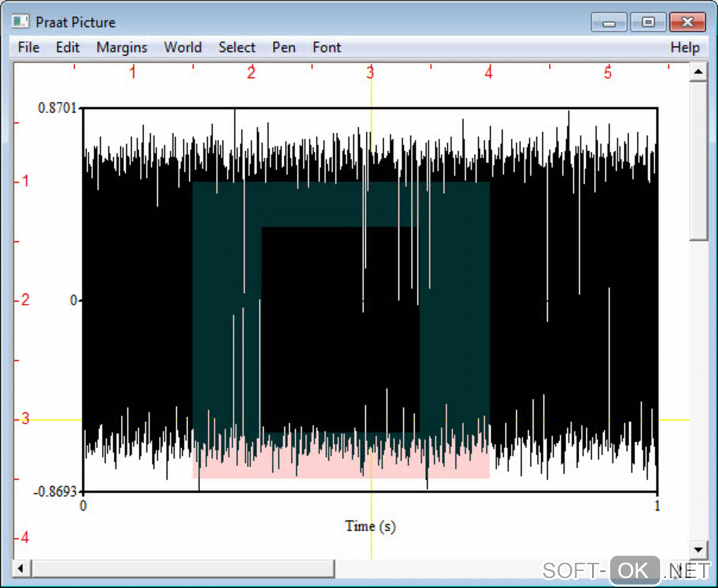Open the Edit menu

pos(68,48)
